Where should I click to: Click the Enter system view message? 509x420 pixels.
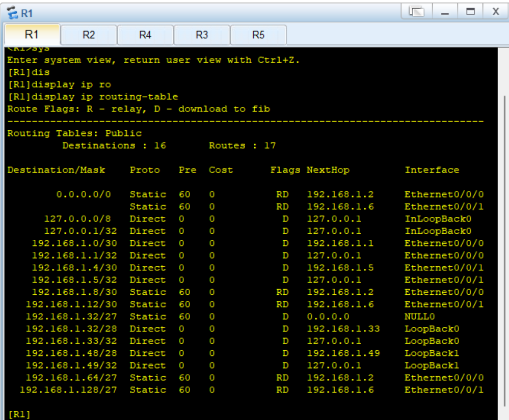[x=153, y=60]
